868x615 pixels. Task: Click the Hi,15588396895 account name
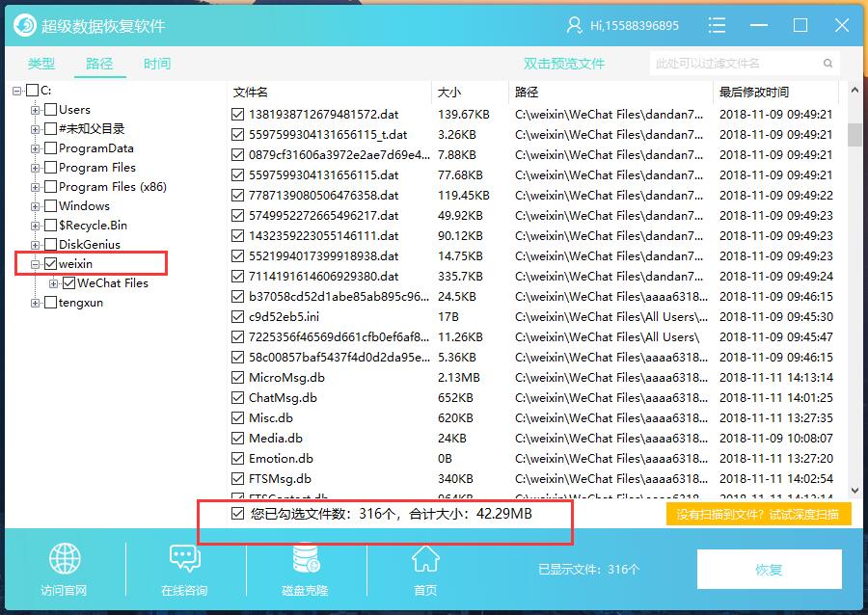click(635, 25)
